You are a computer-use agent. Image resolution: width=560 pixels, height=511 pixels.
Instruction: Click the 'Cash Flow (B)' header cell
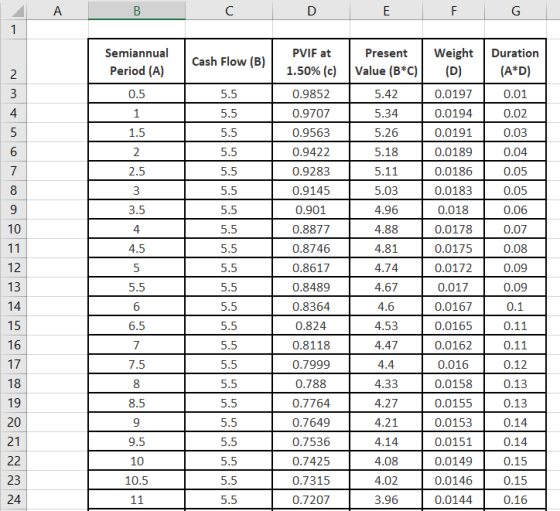coord(229,61)
